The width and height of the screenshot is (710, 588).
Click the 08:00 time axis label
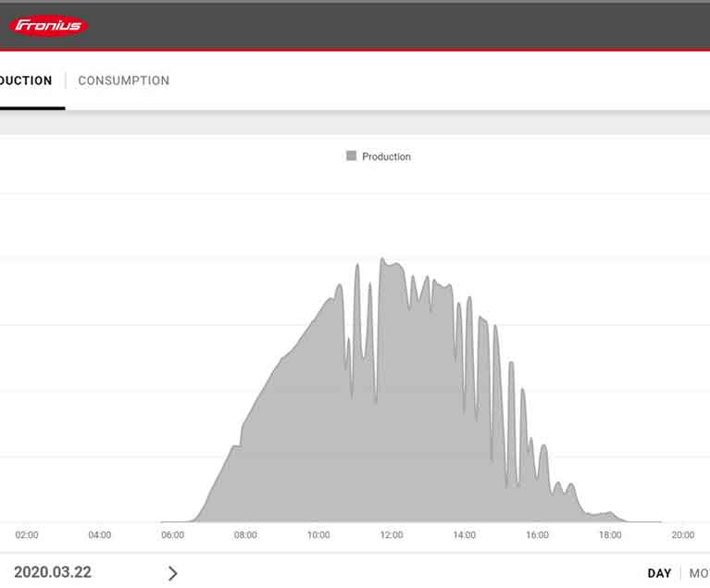[x=245, y=534]
